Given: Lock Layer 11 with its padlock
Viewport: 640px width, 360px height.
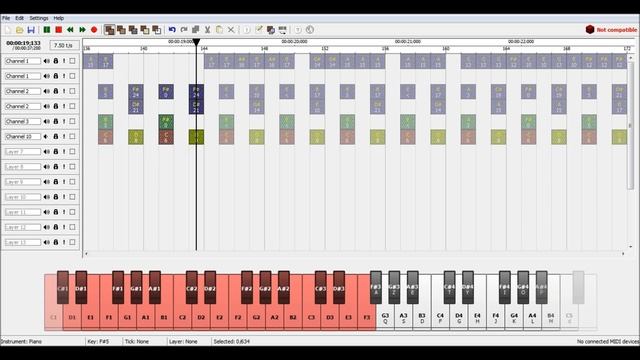Looking at the screenshot, I should [x=56, y=212].
